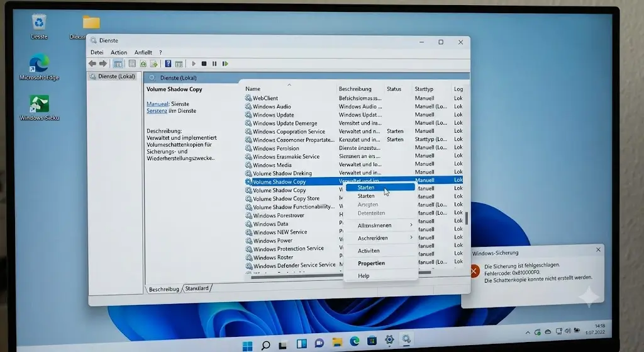Toggle the action pane toolbar icon
Screen dimensions: 644x352
[179, 64]
